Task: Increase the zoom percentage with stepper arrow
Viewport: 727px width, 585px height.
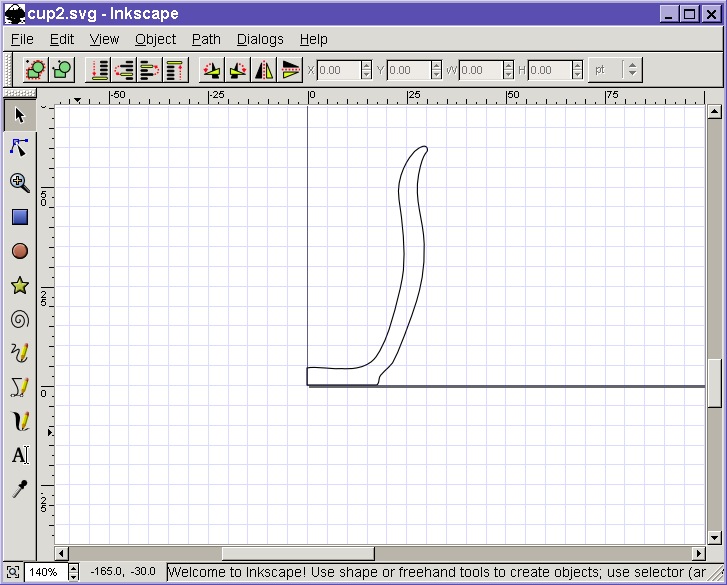Action: coord(73,568)
